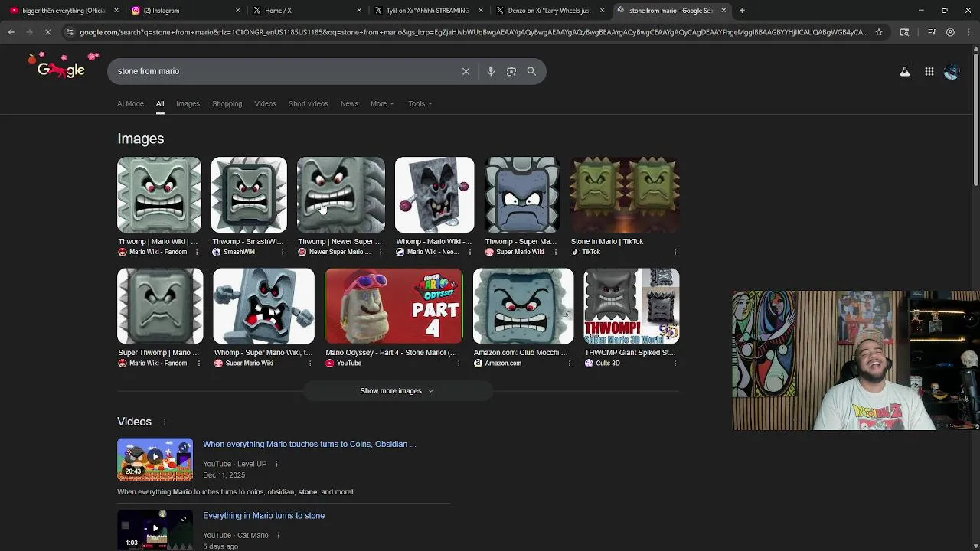Screen dimensions: 980x551
Task: Select the News search tab
Action: click(x=349, y=103)
